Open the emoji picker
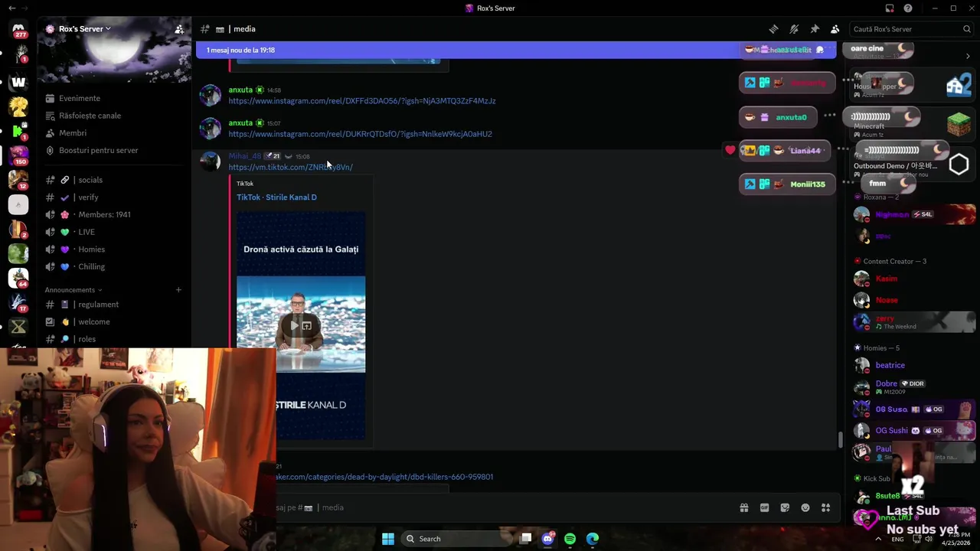980x551 pixels. (805, 507)
